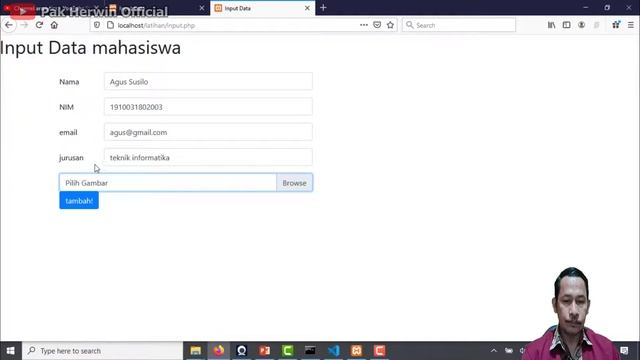The height and width of the screenshot is (360, 640).
Task: Go back with the browser back arrow
Action: pyautogui.click(x=9, y=25)
